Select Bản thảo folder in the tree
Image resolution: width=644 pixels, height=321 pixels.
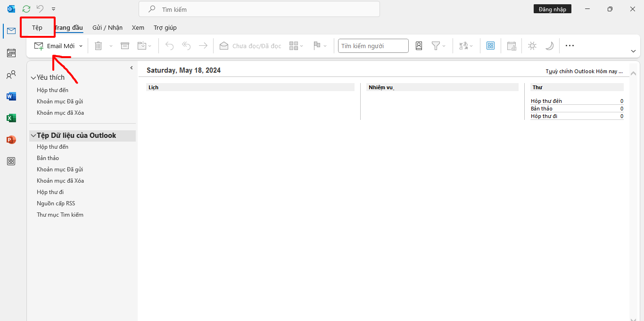[x=48, y=158]
